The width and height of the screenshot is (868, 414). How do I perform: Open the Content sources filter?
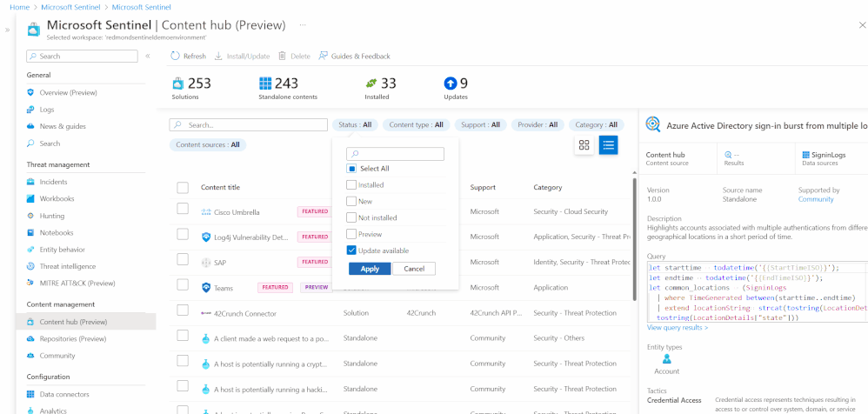click(x=208, y=145)
